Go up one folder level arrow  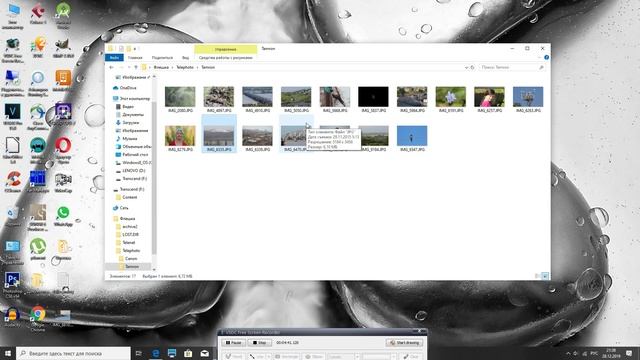point(136,67)
